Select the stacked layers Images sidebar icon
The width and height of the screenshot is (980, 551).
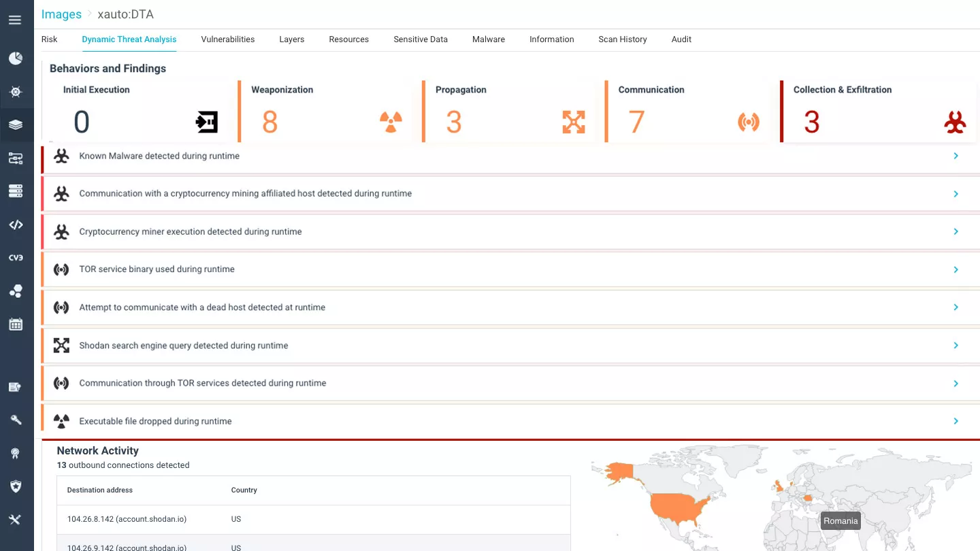coord(16,125)
